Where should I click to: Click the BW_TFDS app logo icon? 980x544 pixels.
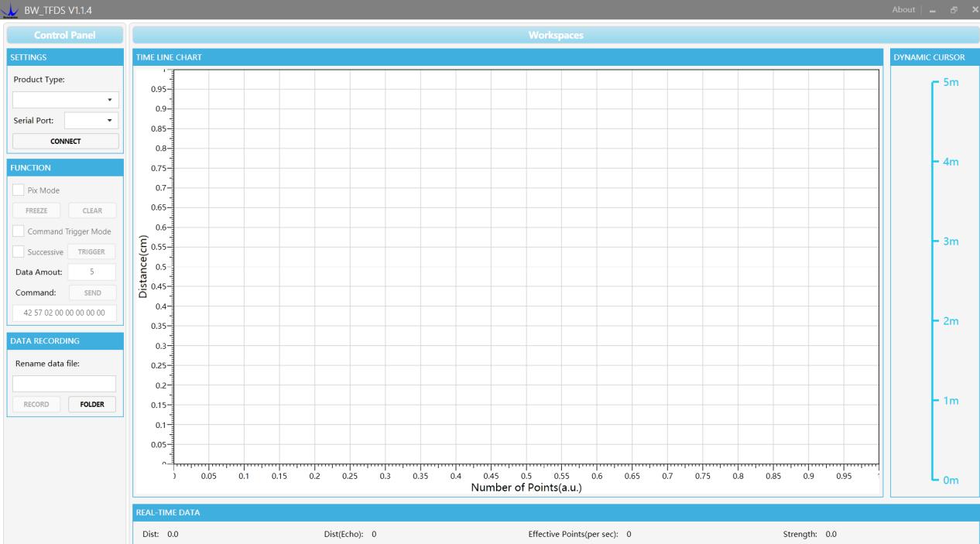tap(11, 9)
